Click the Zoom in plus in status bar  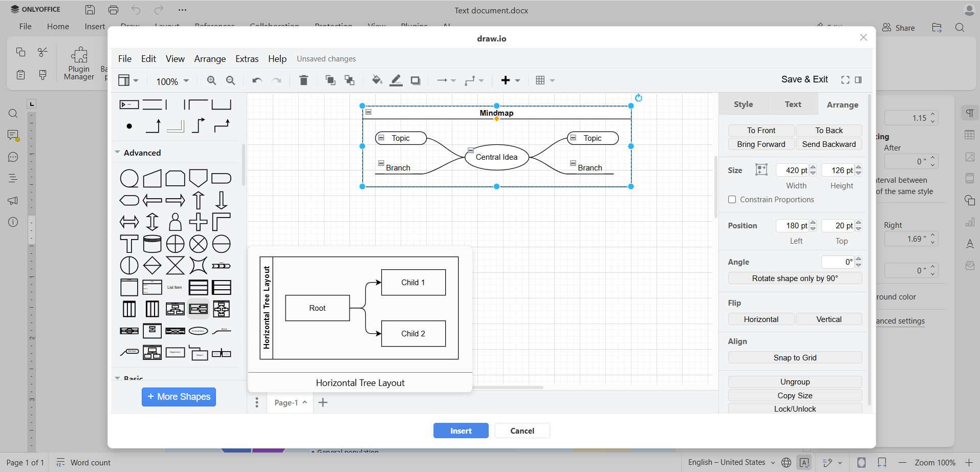click(x=968, y=463)
